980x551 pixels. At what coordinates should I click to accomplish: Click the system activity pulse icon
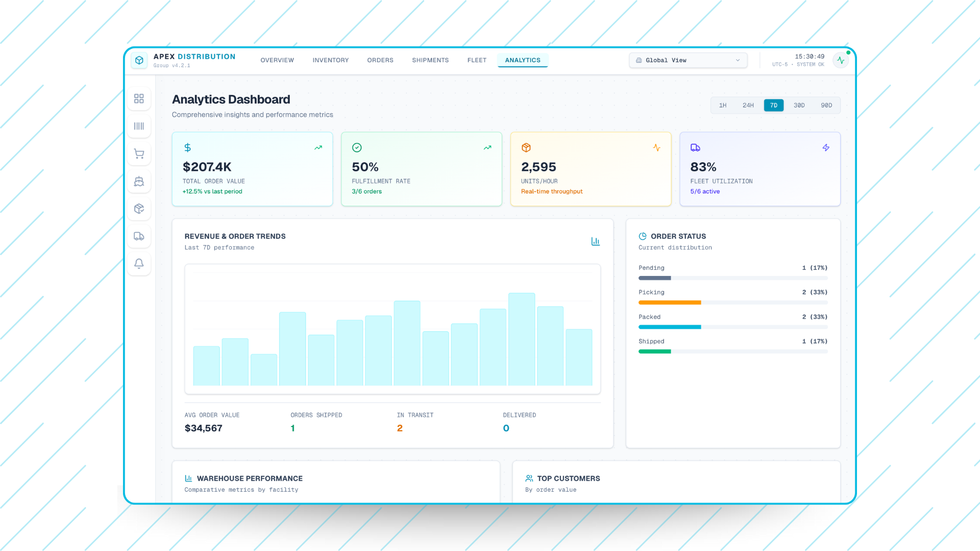pos(841,60)
